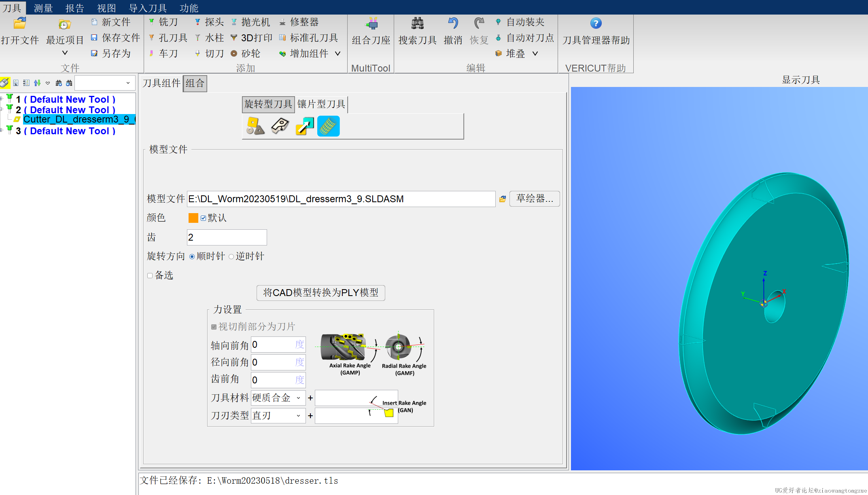The height and width of the screenshot is (495, 868).
Task: Expand the 增加组件 dropdown arrow
Action: (337, 53)
